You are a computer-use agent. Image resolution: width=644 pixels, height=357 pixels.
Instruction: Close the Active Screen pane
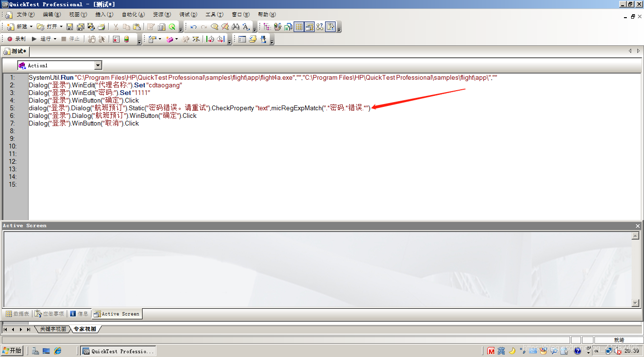638,226
